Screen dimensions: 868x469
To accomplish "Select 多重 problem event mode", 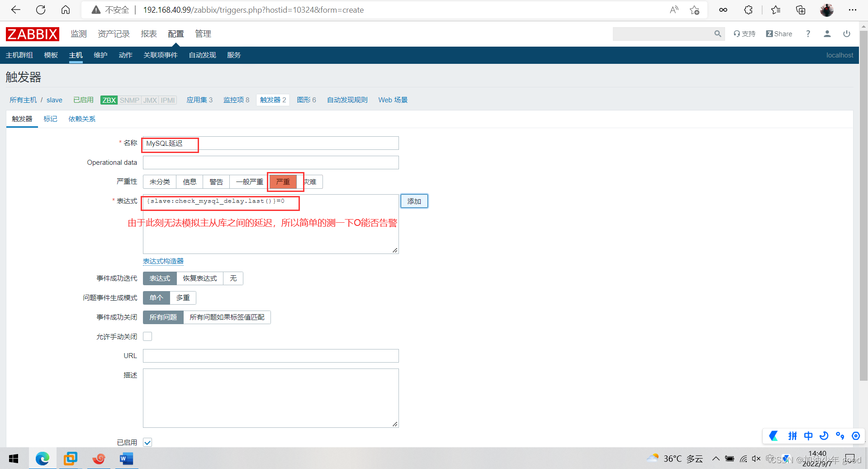I will click(183, 298).
